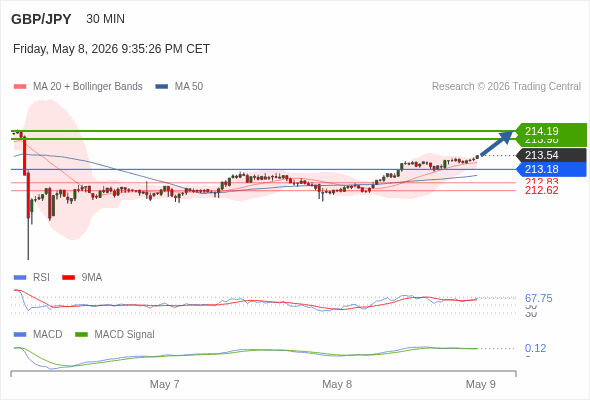Click the MACD blue legend swatch
The image size is (590, 400).
[20, 335]
